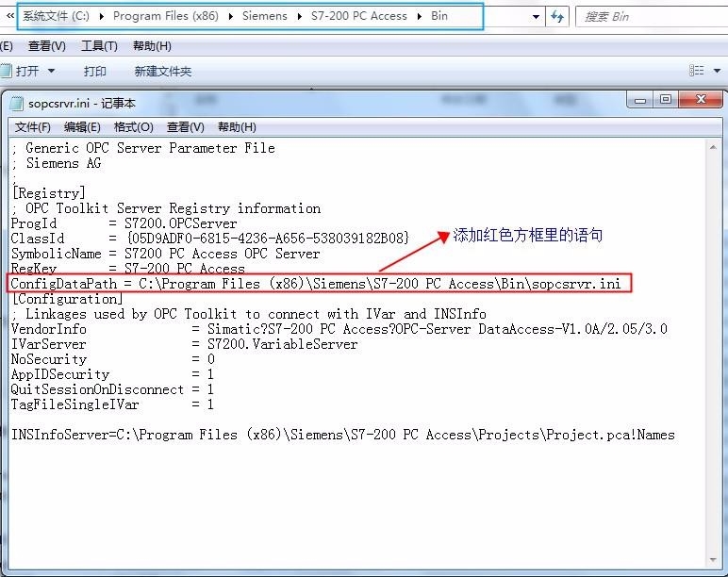
Task: Open Notepad 编辑(E) menu
Action: coord(82,126)
